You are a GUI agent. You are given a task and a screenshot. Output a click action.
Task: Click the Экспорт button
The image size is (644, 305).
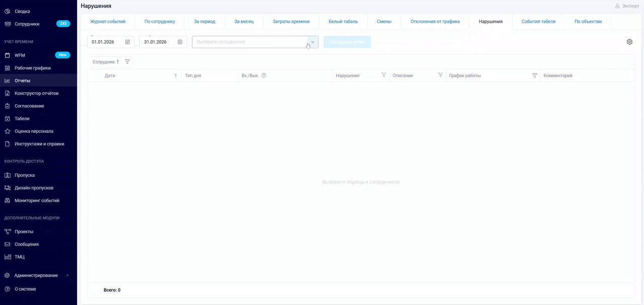627,6
